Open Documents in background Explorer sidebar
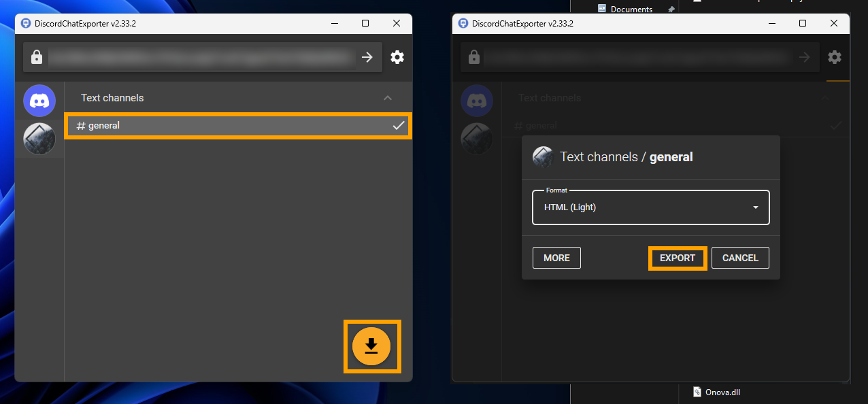The width and height of the screenshot is (868, 404). point(624,9)
